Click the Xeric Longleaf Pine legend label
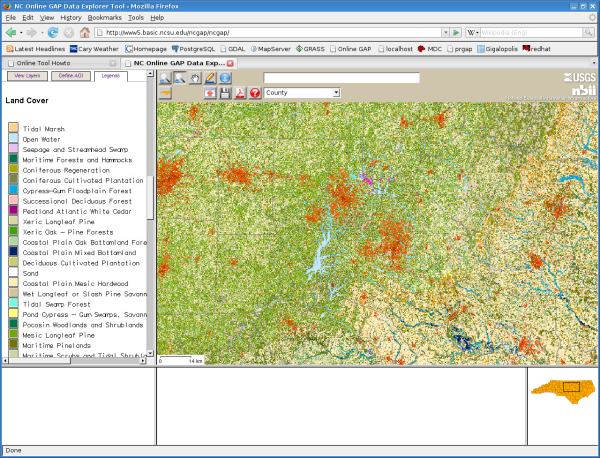 [x=59, y=222]
